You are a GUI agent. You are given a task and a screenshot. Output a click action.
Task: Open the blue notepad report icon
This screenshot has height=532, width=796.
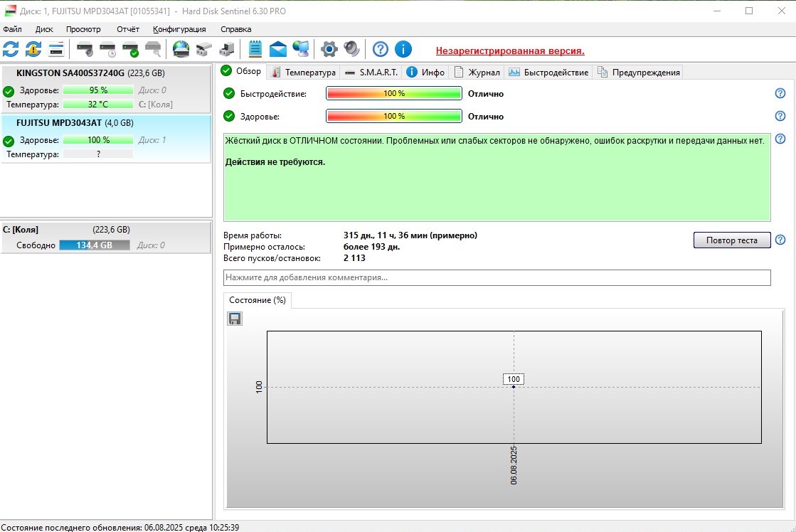(255, 49)
